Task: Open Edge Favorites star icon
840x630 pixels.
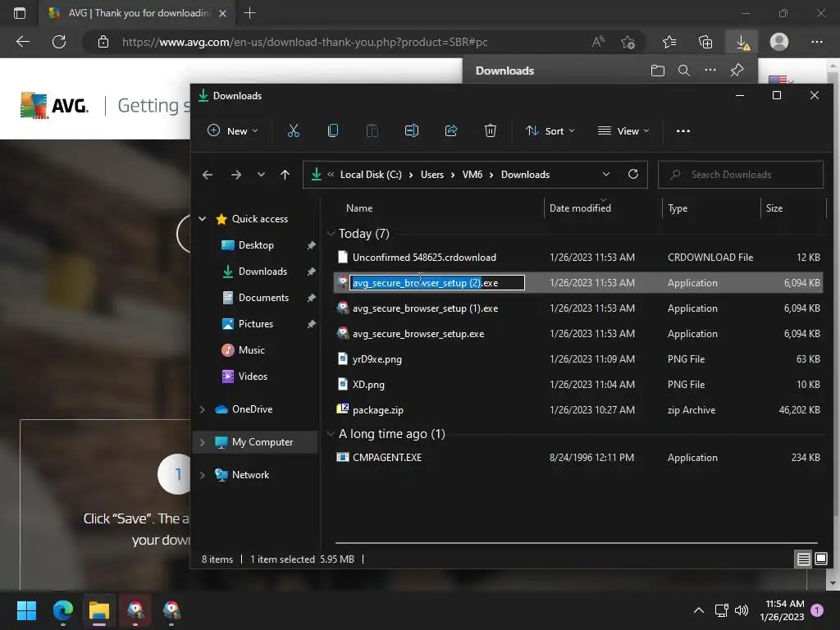Action: coord(669,42)
